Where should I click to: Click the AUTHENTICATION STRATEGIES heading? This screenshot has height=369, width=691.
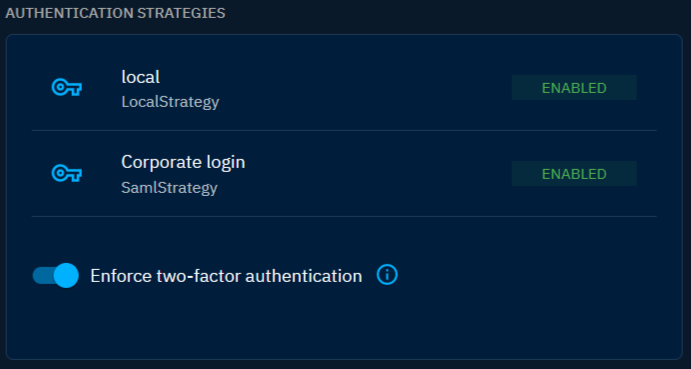tap(115, 13)
